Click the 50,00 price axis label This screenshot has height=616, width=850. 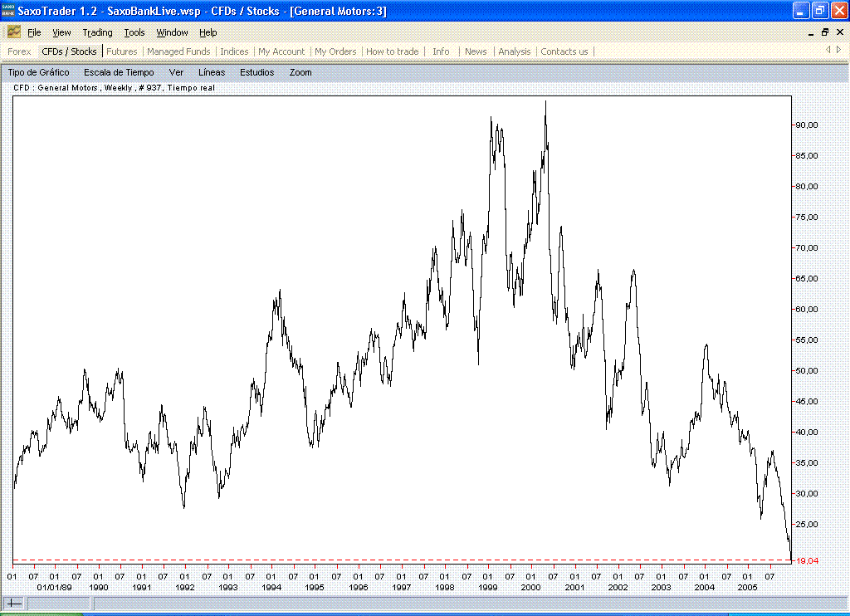pos(806,371)
